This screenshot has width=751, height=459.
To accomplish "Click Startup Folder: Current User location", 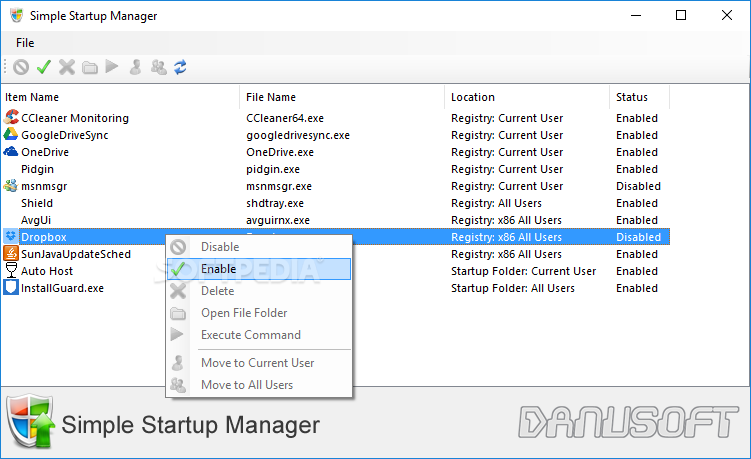I will pos(523,271).
